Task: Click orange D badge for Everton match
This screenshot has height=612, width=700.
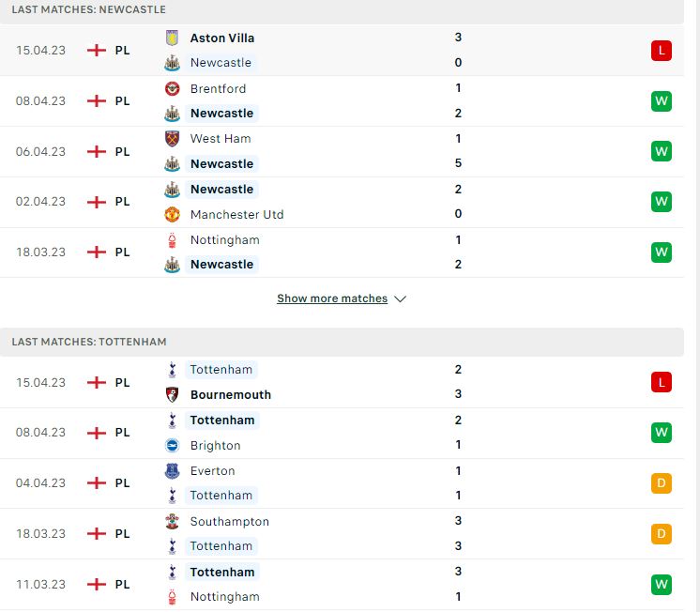Action: 662,482
